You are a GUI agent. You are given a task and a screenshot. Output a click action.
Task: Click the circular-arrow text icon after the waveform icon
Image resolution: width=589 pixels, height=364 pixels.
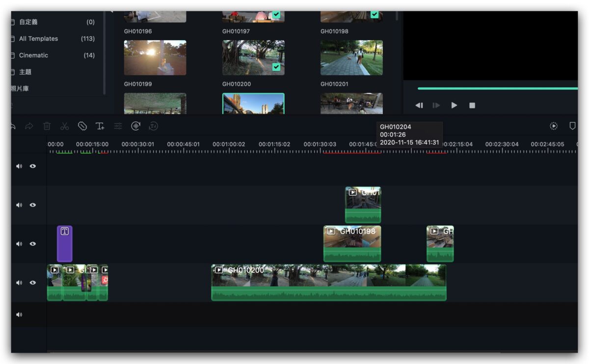point(153,126)
